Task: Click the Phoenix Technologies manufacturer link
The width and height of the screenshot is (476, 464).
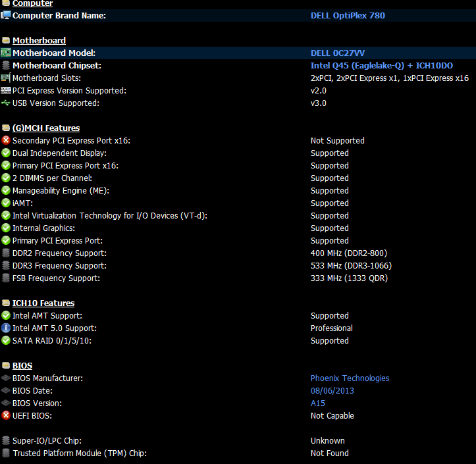Action: [x=350, y=378]
